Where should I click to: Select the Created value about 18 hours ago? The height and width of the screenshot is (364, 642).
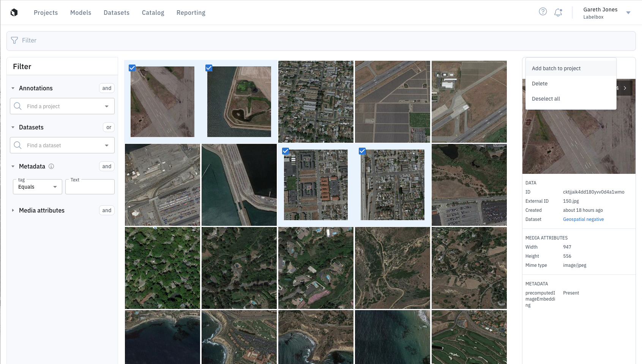click(x=583, y=210)
